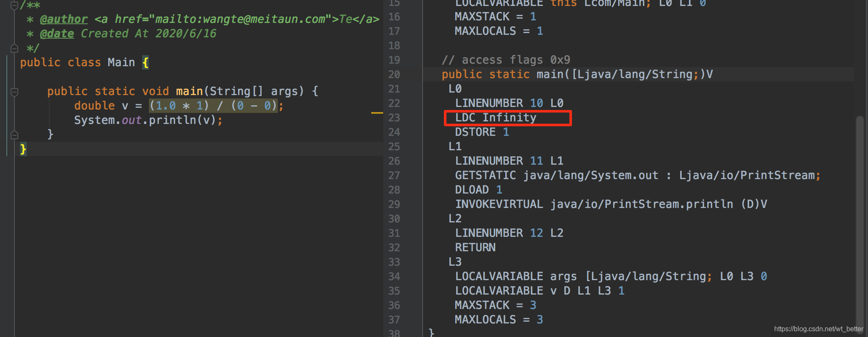Viewport: 868px width, 337px height.
Task: Click the Javadoc end fold marker
Action: pyautogui.click(x=14, y=48)
